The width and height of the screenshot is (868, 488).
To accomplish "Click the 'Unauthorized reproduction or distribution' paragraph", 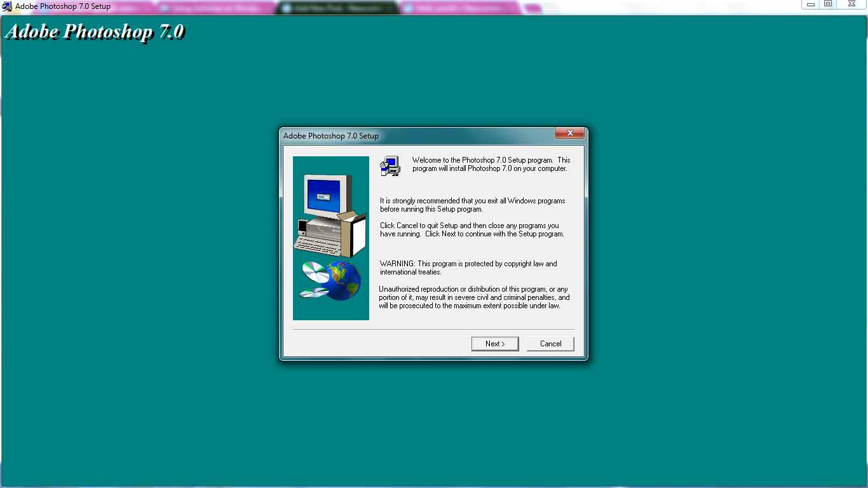I will click(475, 297).
